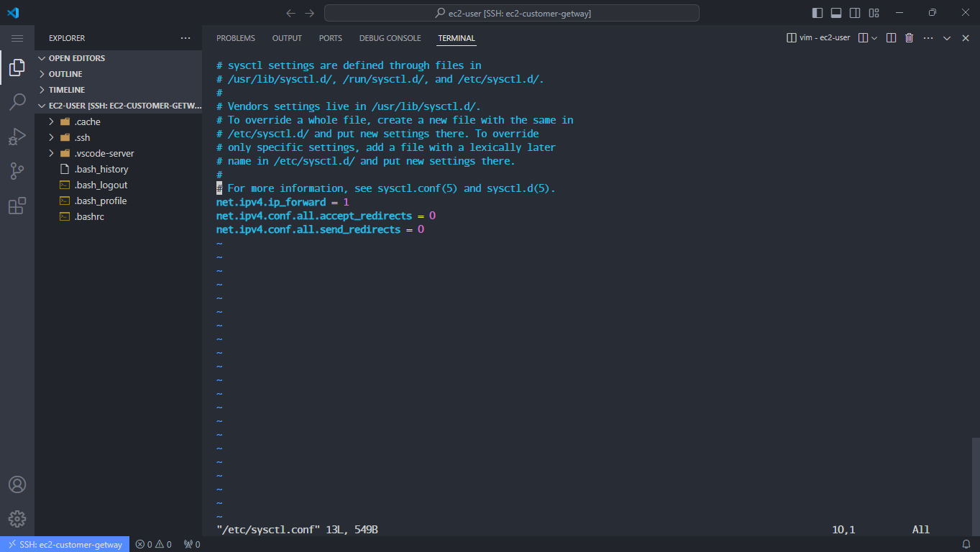Click the errors and warnings status bar item
Viewport: 980px width, 552px height.
coord(152,544)
